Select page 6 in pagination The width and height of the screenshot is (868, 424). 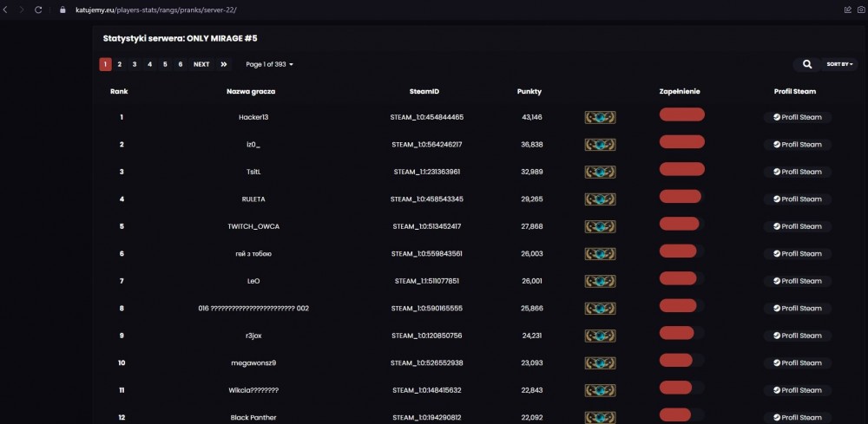(x=181, y=64)
